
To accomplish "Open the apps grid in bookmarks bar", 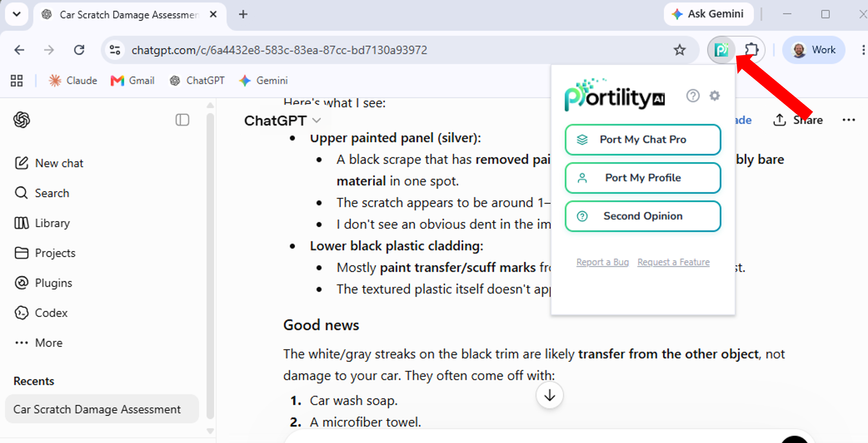I will tap(16, 80).
